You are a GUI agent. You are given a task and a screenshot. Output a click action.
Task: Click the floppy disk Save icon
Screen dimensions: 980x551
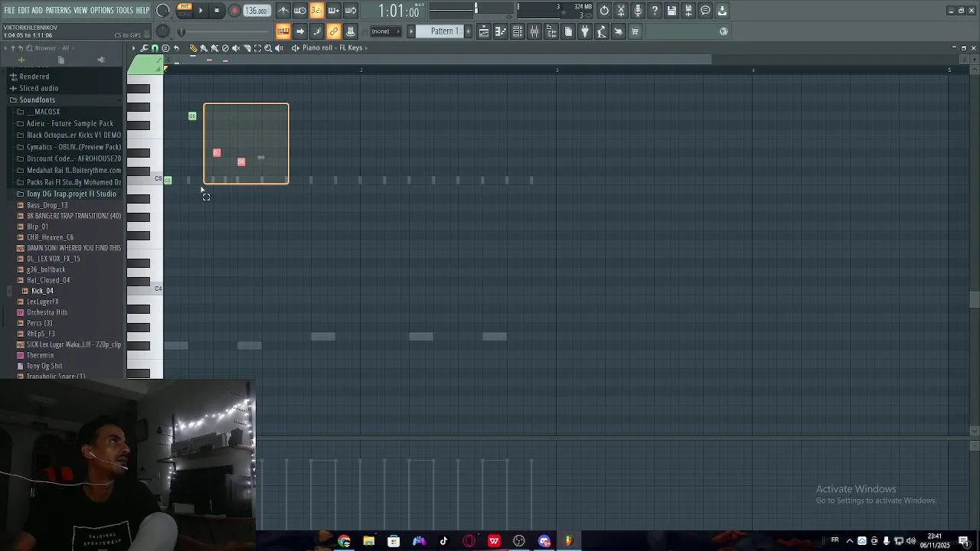pyautogui.click(x=671, y=11)
